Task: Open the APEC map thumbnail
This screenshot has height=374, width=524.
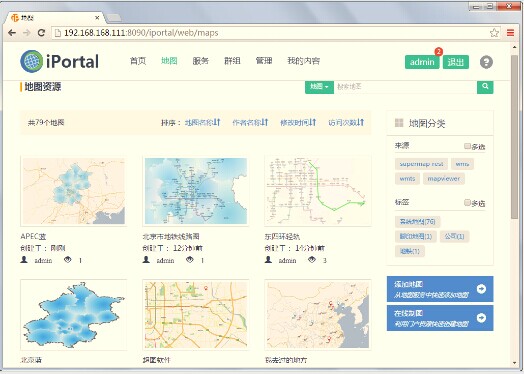Action: click(x=74, y=191)
